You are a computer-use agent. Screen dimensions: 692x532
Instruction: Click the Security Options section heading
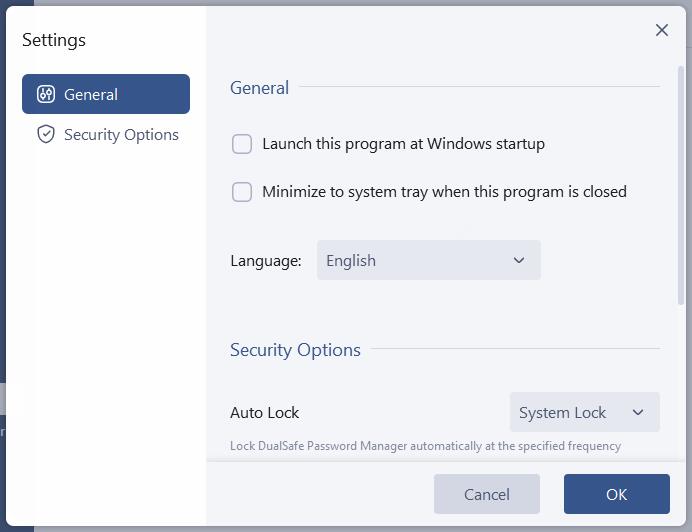[295, 350]
